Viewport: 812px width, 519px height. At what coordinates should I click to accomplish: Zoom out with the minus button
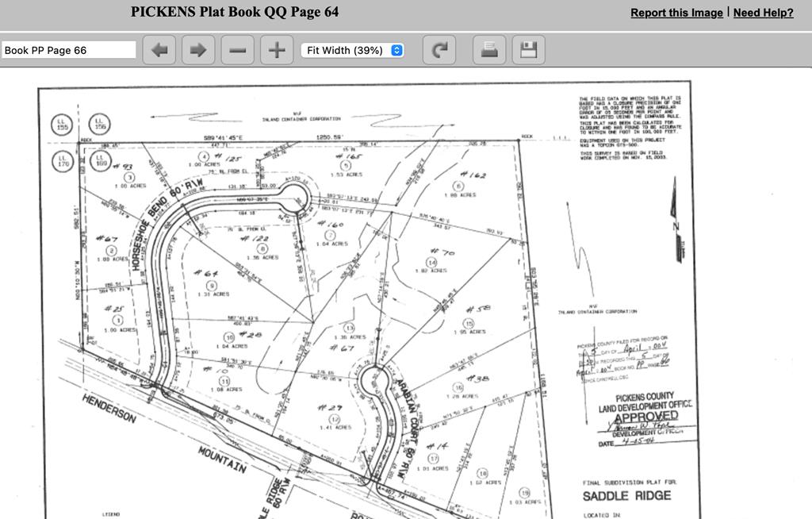coord(238,50)
